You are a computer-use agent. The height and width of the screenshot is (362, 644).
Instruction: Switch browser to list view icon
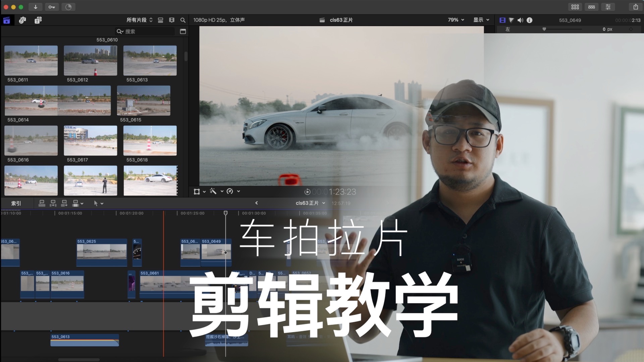(161, 20)
